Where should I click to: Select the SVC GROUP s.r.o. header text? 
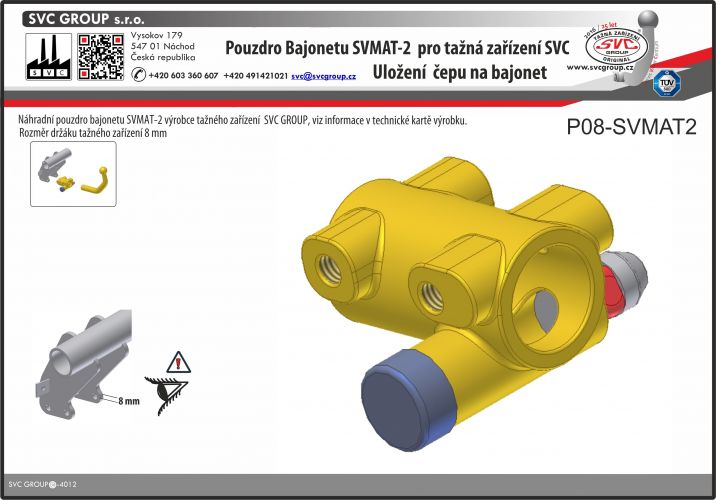tap(86, 19)
